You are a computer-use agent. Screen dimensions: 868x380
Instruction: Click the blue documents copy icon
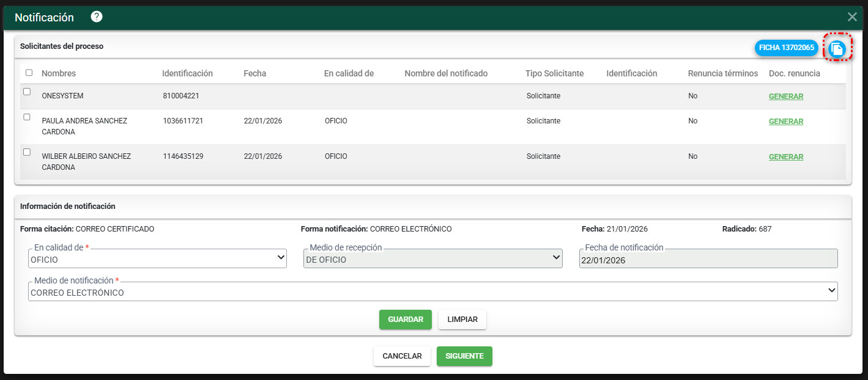point(837,48)
